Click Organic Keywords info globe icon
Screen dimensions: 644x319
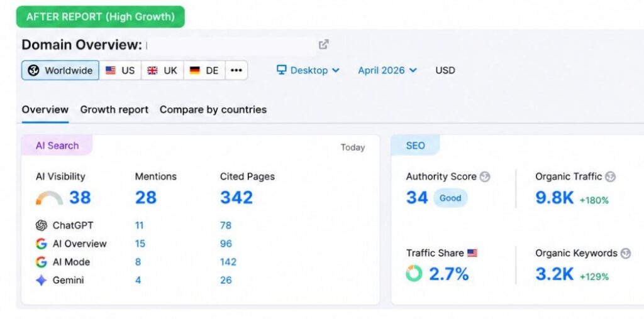[x=626, y=254]
